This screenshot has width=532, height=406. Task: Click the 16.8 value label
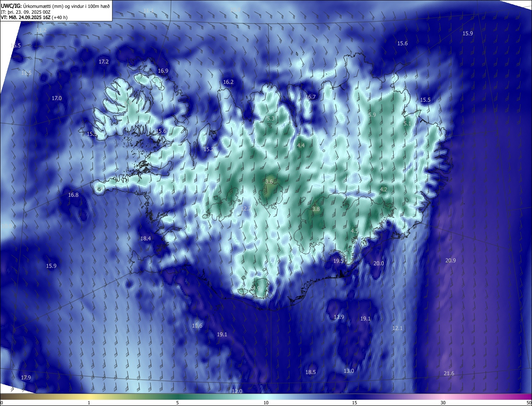[x=73, y=195]
